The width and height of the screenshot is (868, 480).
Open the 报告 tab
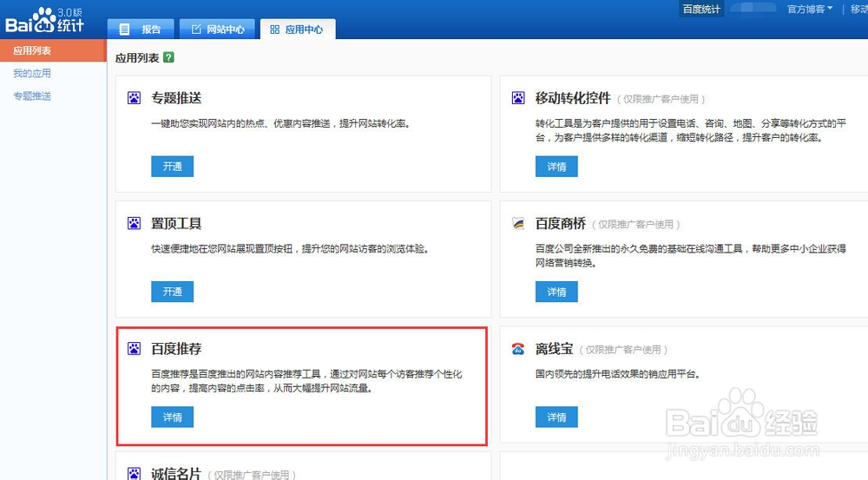point(141,30)
